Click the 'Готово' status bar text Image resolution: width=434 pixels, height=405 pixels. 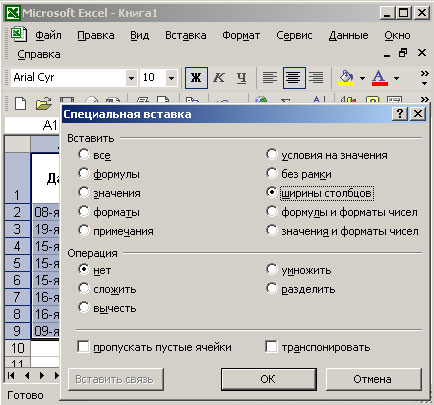pos(25,395)
